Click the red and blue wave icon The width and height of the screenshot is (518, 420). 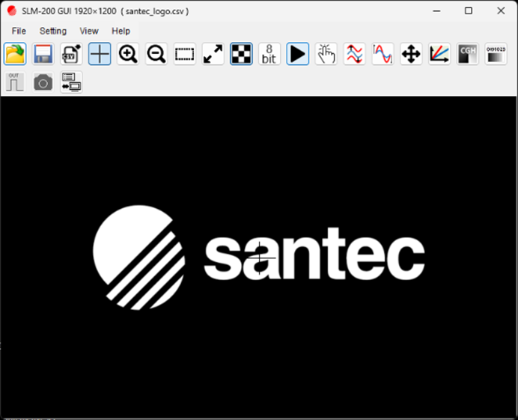coord(354,54)
